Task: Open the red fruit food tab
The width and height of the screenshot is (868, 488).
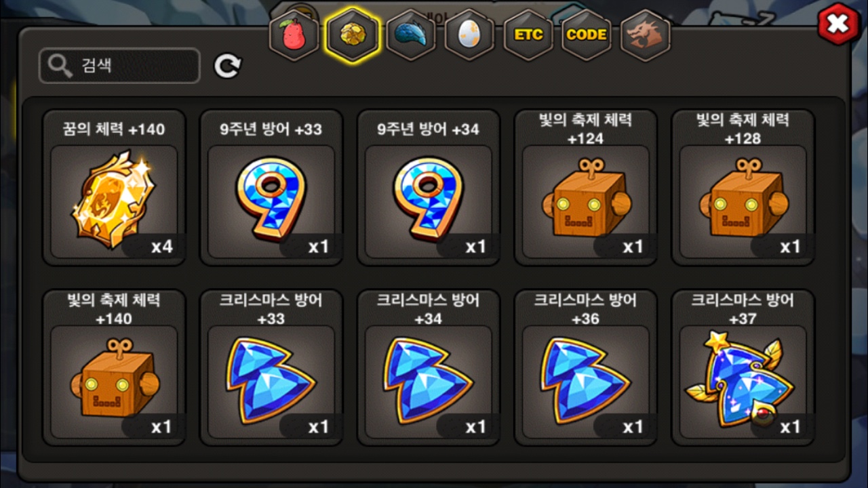Action: [x=294, y=36]
